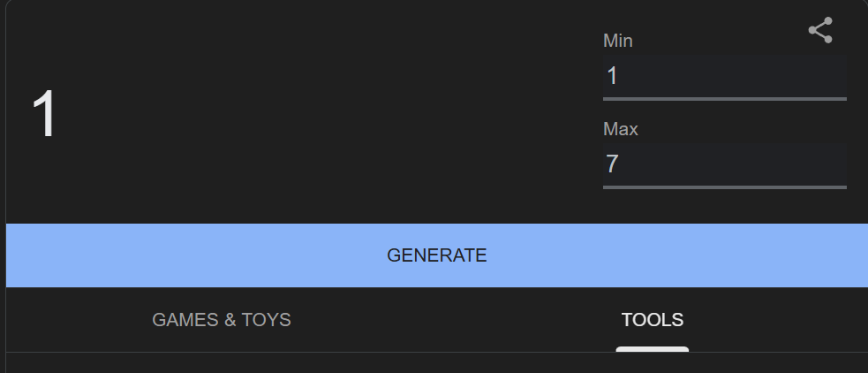Click the value 7 in the Max field
Viewport: 868px width, 373px height.
pos(611,164)
